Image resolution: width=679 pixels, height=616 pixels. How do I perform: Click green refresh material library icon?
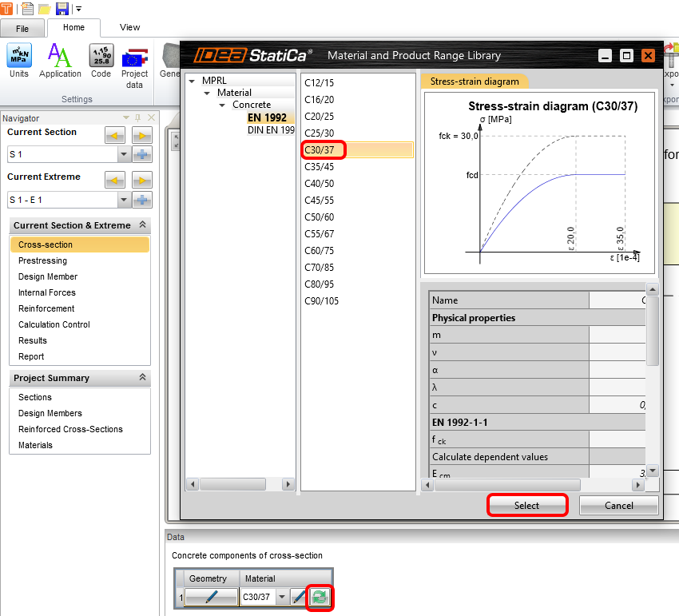[x=319, y=597]
